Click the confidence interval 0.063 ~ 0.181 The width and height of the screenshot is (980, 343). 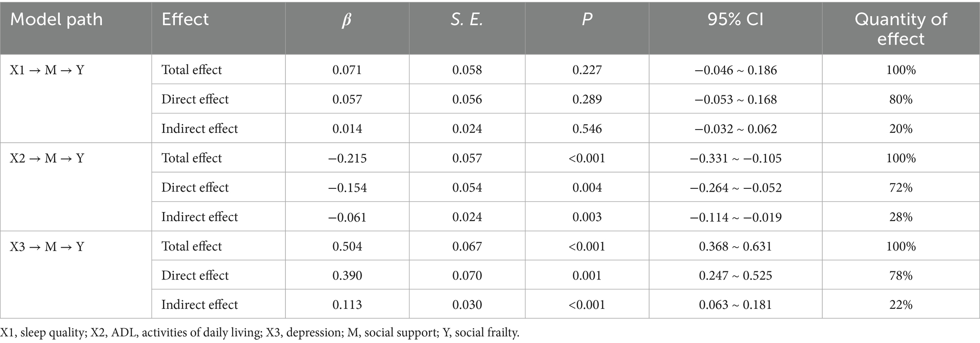pyautogui.click(x=735, y=305)
